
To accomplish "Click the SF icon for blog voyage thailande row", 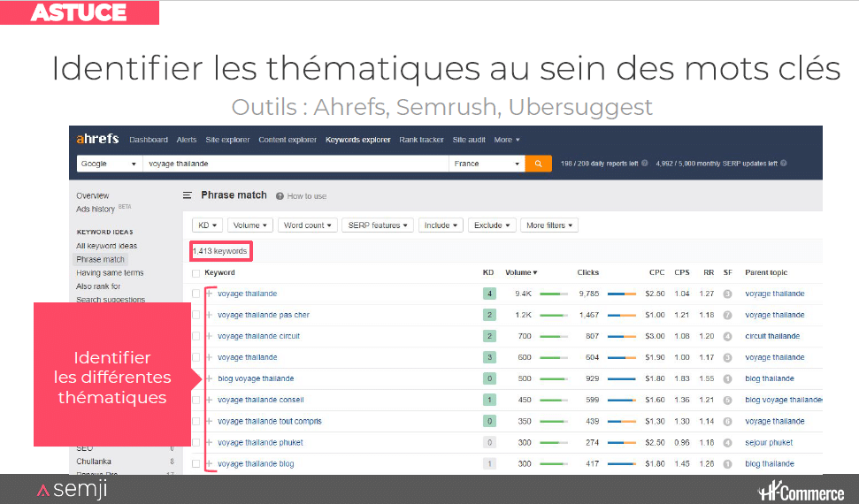I will [727, 378].
